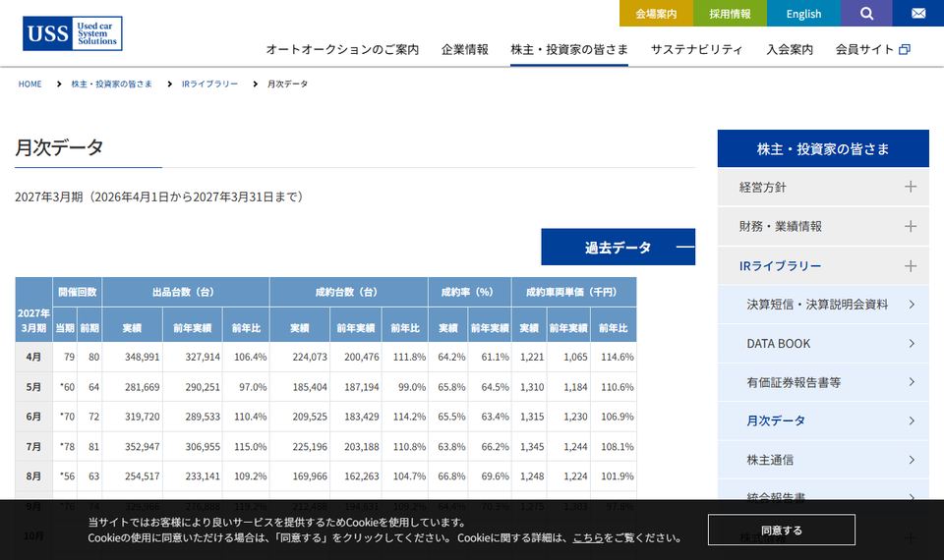Click 同意する to accept cookies
This screenshot has width=944, height=560.
(782, 530)
